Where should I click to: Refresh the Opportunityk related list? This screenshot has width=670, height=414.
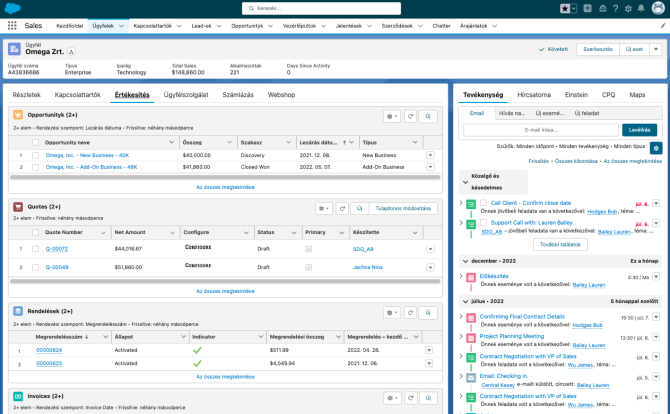tap(409, 117)
